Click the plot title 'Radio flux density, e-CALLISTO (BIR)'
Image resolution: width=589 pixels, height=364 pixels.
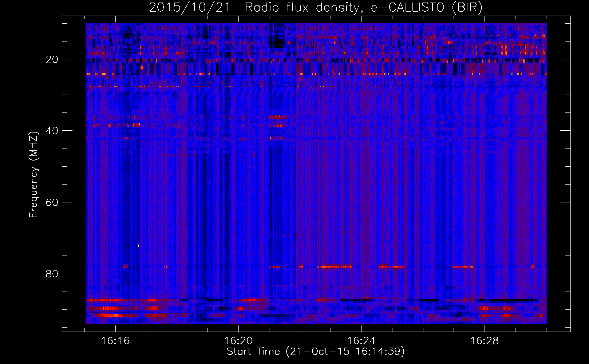(x=364, y=8)
